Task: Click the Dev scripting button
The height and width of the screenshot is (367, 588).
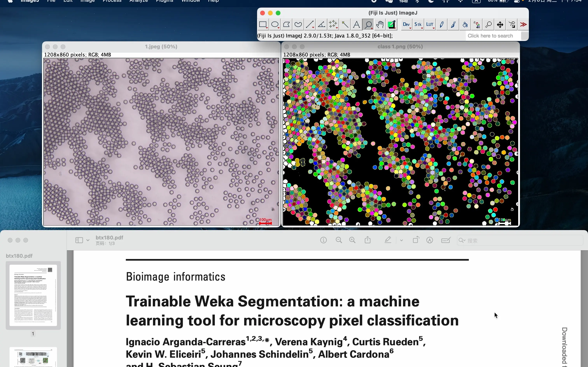Action: pos(406,24)
